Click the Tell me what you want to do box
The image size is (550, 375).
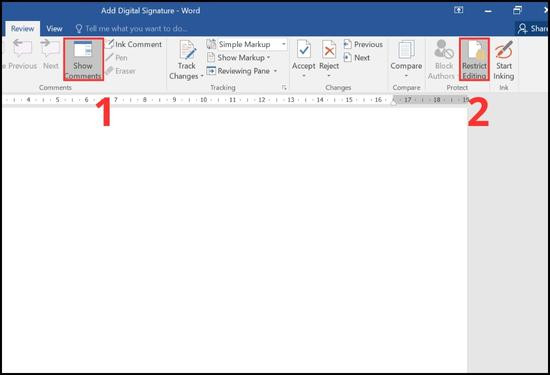(132, 29)
